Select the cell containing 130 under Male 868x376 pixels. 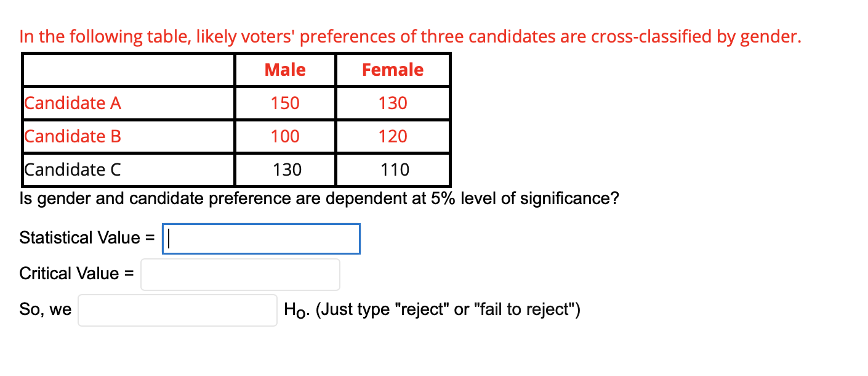click(284, 170)
